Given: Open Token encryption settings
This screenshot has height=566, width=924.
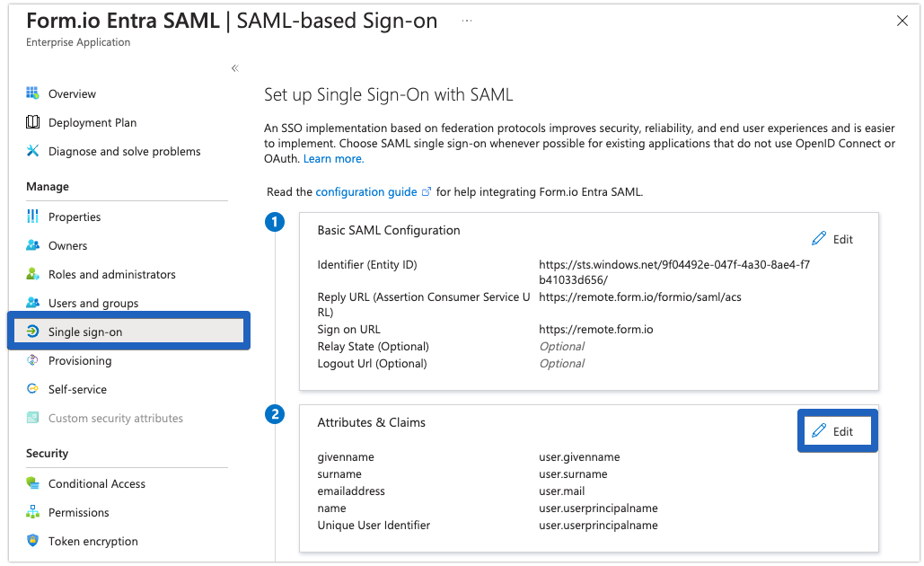Looking at the screenshot, I should point(93,541).
